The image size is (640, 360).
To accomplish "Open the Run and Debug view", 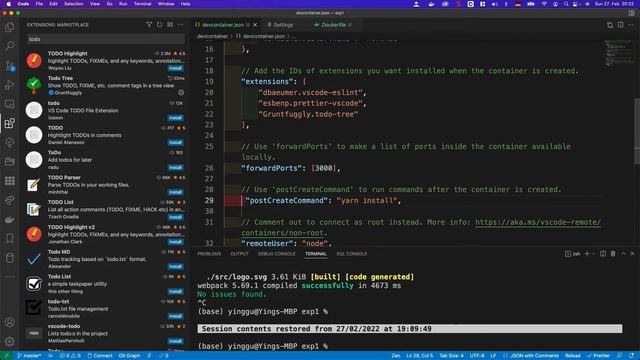I will point(9,85).
